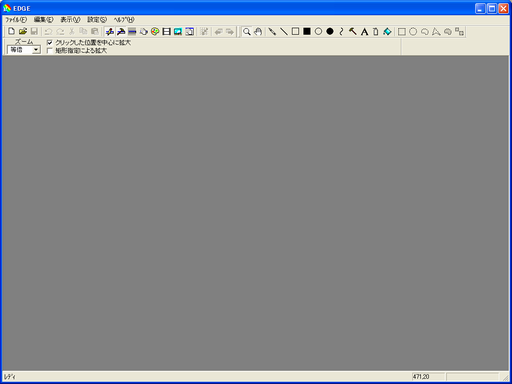Choose the freehand pencil tool
This screenshot has width=512, height=384.
click(272, 32)
